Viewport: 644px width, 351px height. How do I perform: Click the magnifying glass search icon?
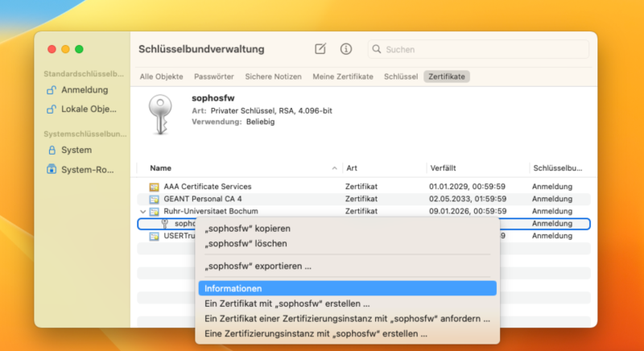pos(376,49)
